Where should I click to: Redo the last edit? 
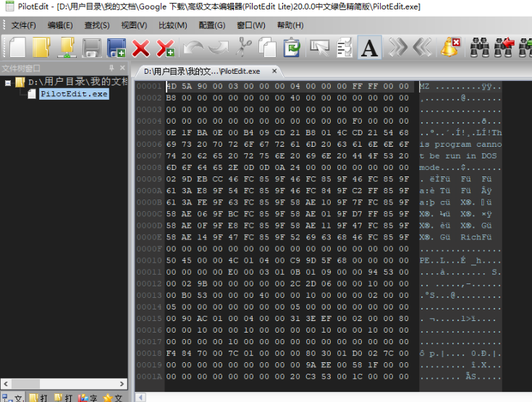click(x=218, y=48)
